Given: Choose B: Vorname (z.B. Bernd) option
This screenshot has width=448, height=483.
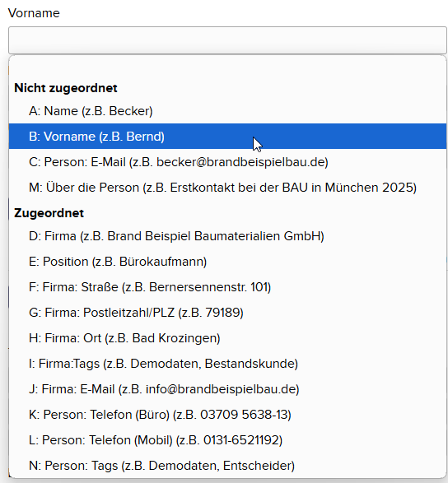Looking at the screenshot, I should (x=227, y=137).
